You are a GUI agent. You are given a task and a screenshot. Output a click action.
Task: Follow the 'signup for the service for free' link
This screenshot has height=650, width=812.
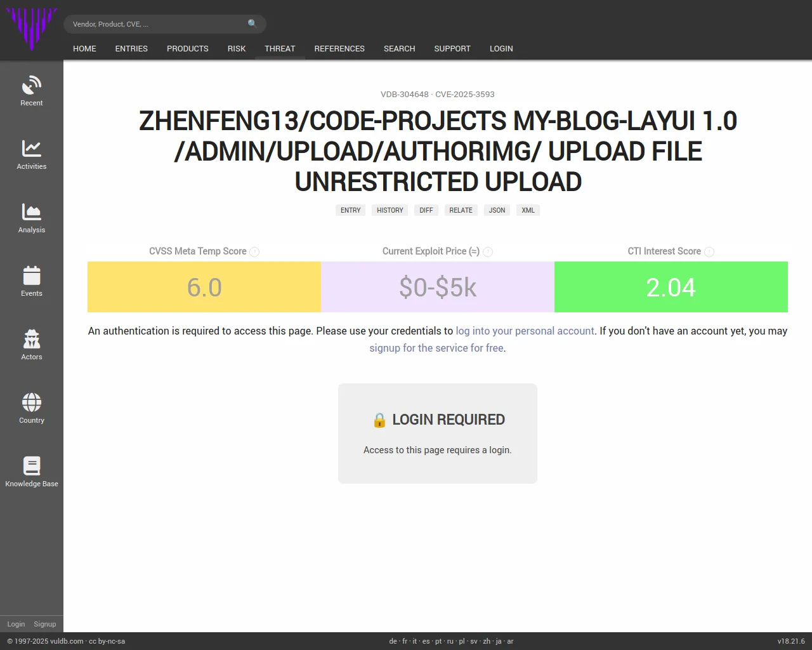coord(436,348)
